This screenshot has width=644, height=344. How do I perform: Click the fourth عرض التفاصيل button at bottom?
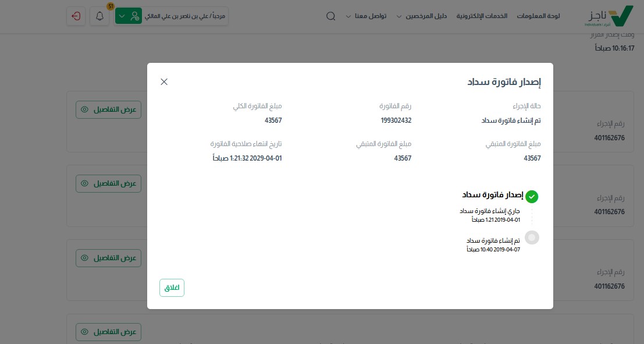pyautogui.click(x=109, y=332)
